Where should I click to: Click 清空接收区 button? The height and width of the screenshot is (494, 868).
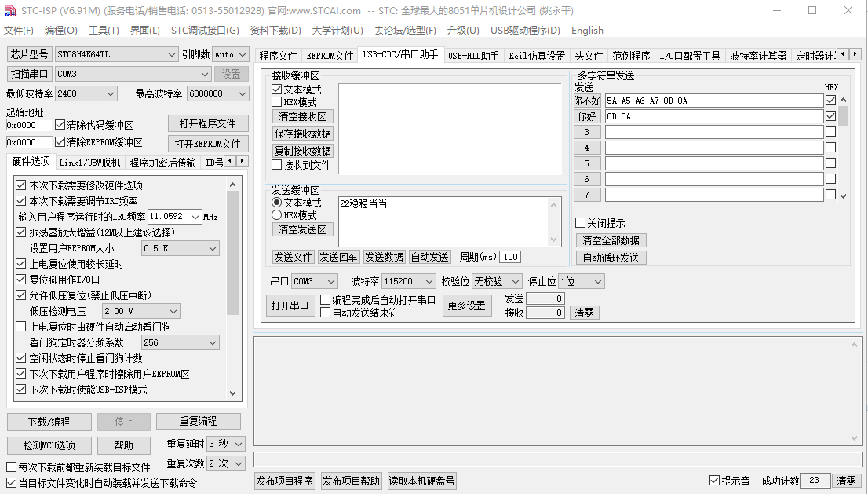[x=302, y=116]
